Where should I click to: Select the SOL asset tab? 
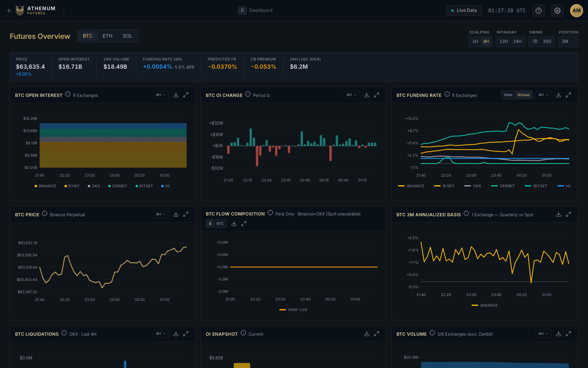[x=127, y=36]
